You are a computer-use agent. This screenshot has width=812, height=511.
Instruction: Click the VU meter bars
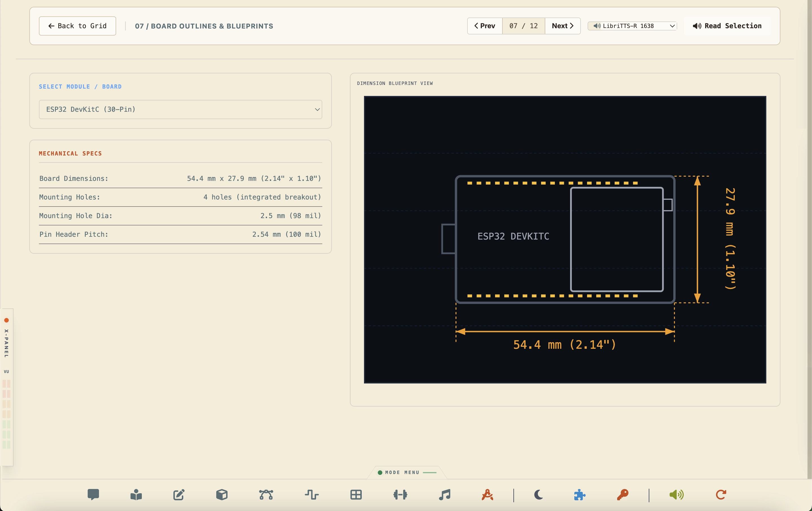click(x=6, y=414)
